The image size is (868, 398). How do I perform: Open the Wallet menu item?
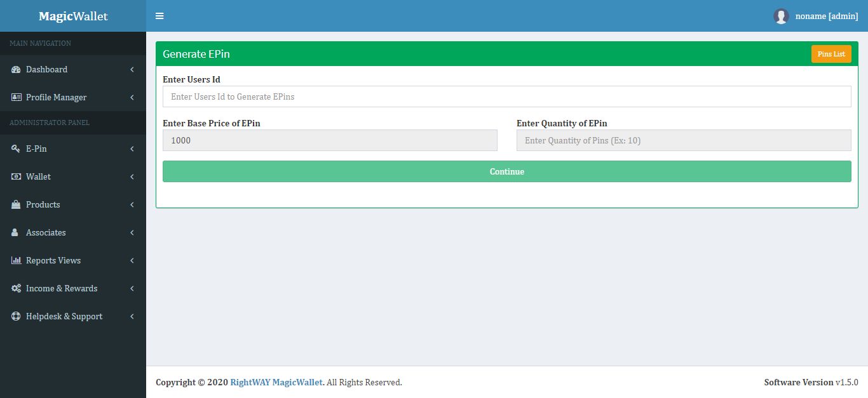click(x=73, y=176)
